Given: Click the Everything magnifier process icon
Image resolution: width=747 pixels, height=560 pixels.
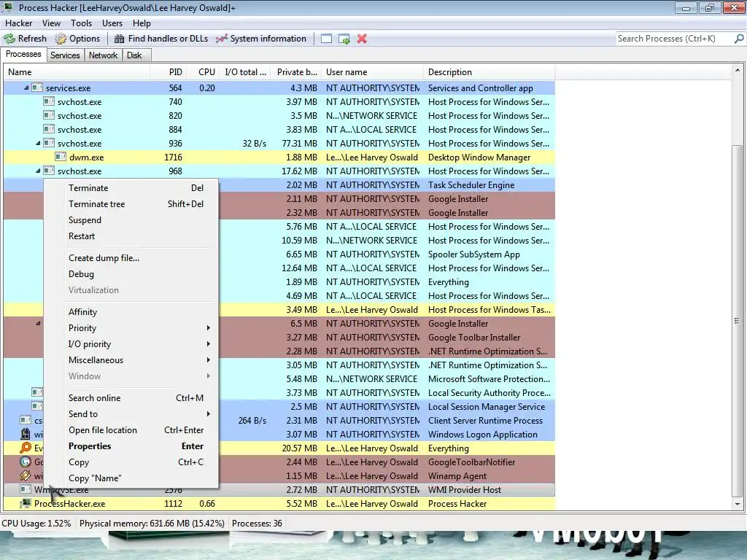Looking at the screenshot, I should (26, 448).
